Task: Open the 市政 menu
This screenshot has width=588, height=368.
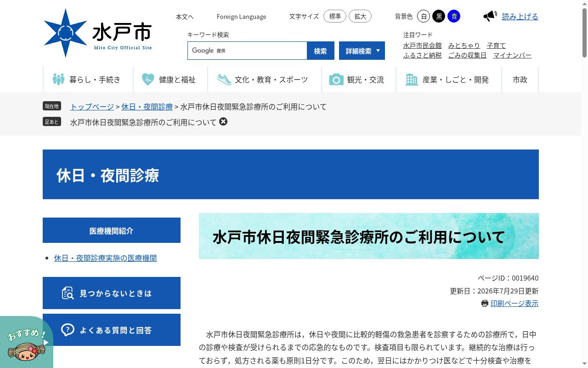Action: tap(520, 80)
